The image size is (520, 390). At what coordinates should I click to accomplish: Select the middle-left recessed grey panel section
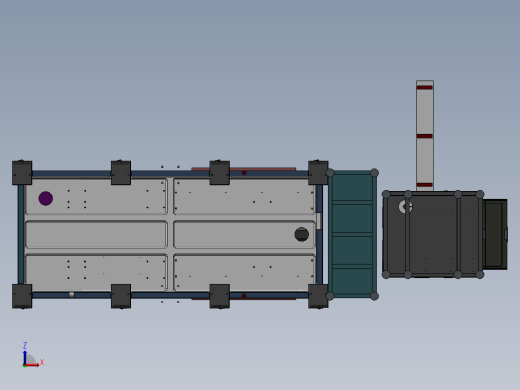coord(96,234)
